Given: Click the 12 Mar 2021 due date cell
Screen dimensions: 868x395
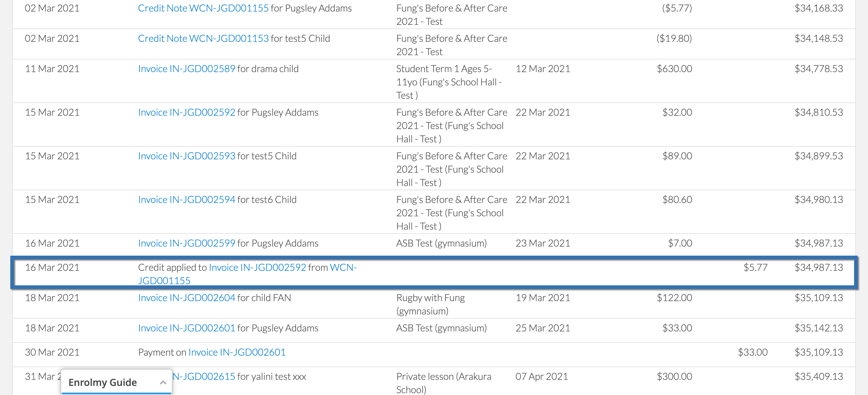Looking at the screenshot, I should [542, 69].
